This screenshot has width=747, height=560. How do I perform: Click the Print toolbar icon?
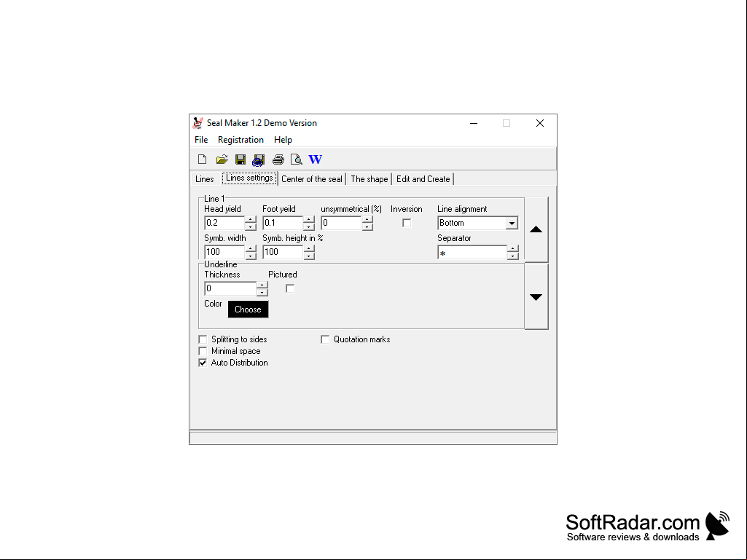tap(278, 159)
